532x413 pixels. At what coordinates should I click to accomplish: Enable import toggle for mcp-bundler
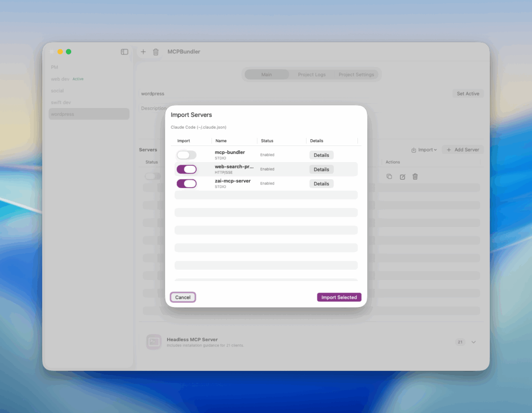[x=187, y=155]
